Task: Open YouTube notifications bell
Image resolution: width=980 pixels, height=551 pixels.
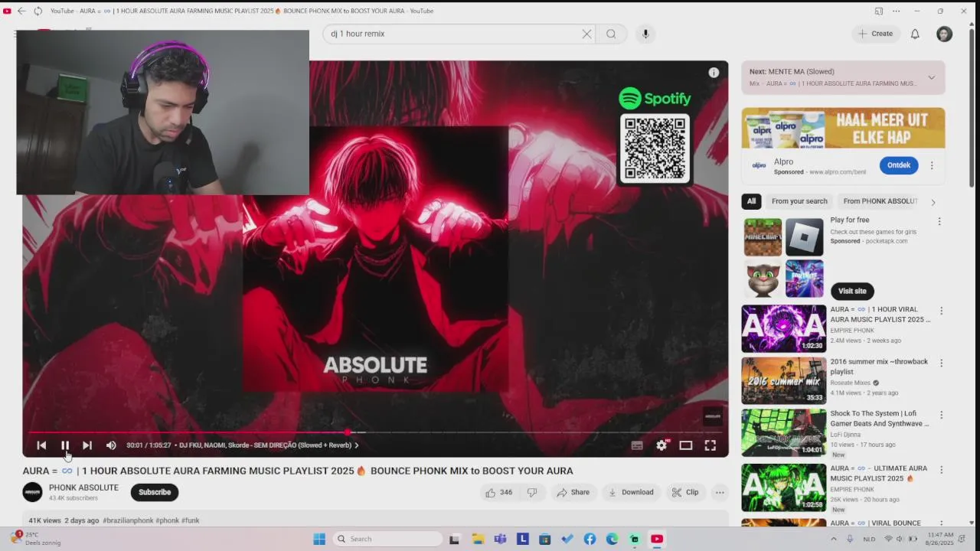Action: click(915, 34)
